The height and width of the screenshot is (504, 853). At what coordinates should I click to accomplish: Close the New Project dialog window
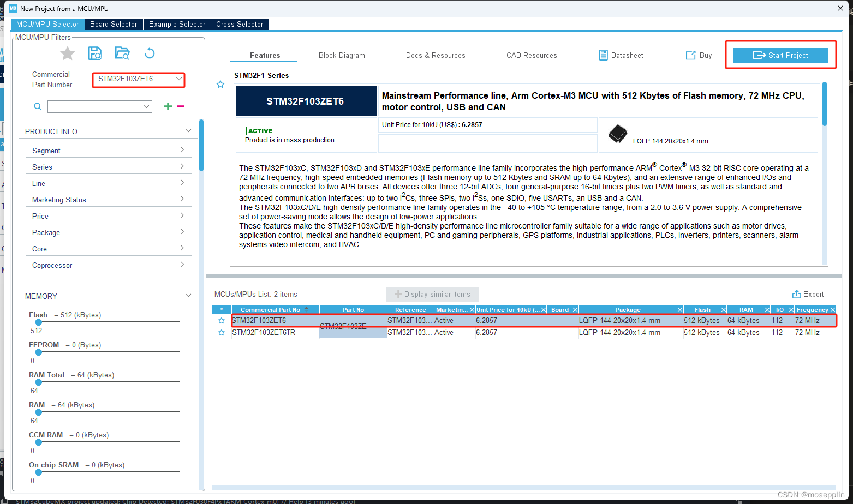(840, 8)
